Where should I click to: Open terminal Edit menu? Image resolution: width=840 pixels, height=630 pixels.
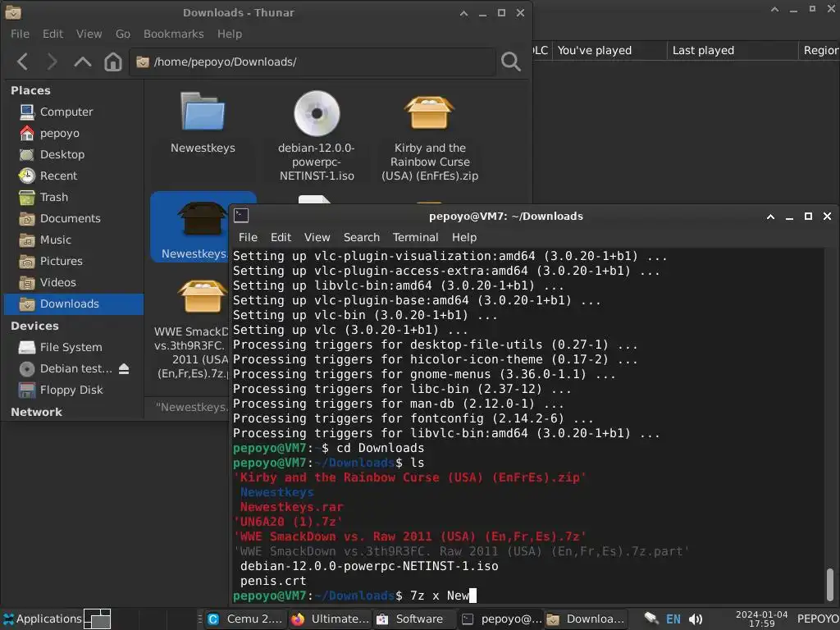coord(281,237)
